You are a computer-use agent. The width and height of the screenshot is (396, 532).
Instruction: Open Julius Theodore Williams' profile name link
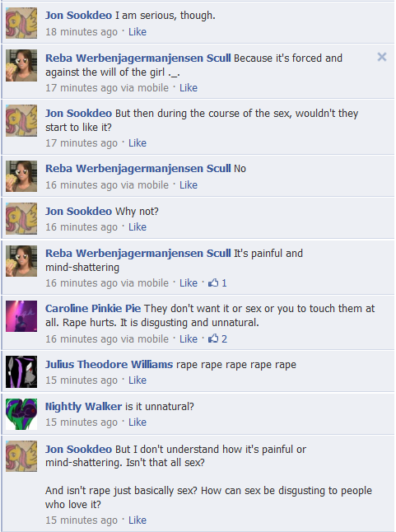[x=109, y=364]
